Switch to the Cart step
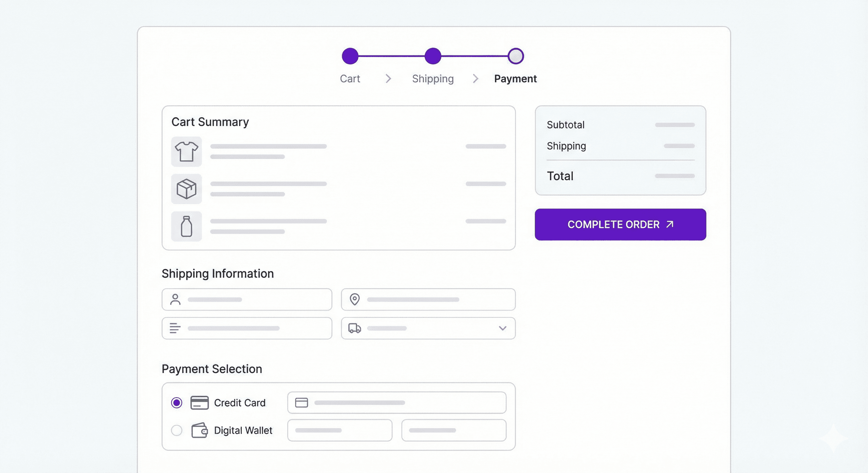 point(350,79)
